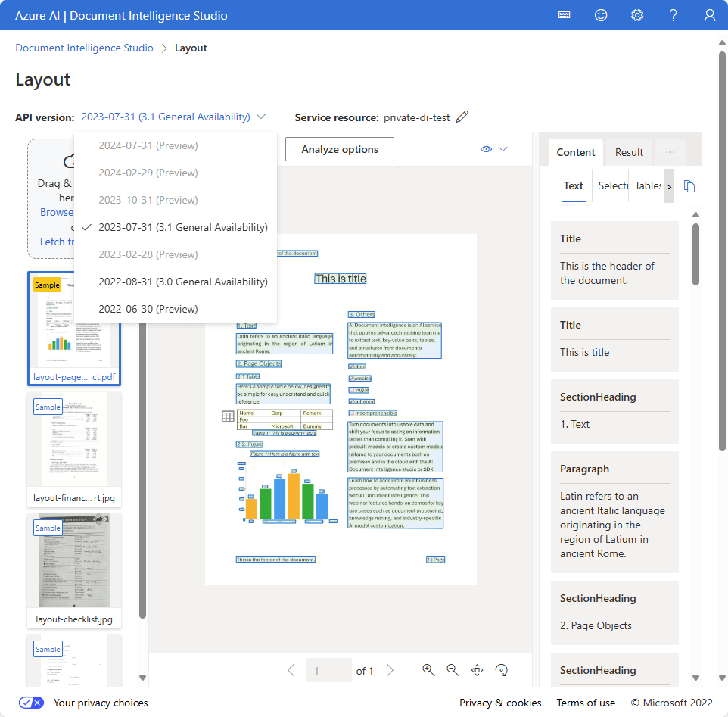The width and height of the screenshot is (728, 717).
Task: Open the Tables sub-tab
Action: (x=648, y=185)
